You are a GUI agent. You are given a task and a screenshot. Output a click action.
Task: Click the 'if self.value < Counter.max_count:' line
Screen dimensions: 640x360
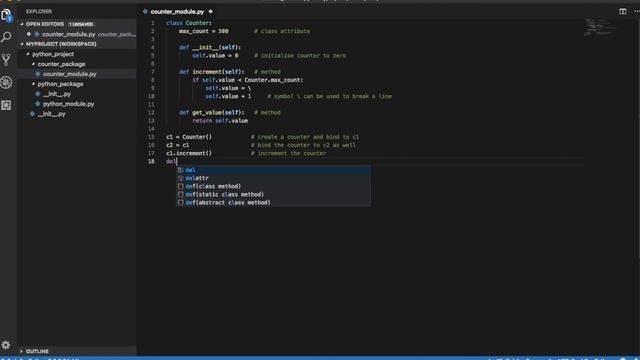pyautogui.click(x=248, y=80)
